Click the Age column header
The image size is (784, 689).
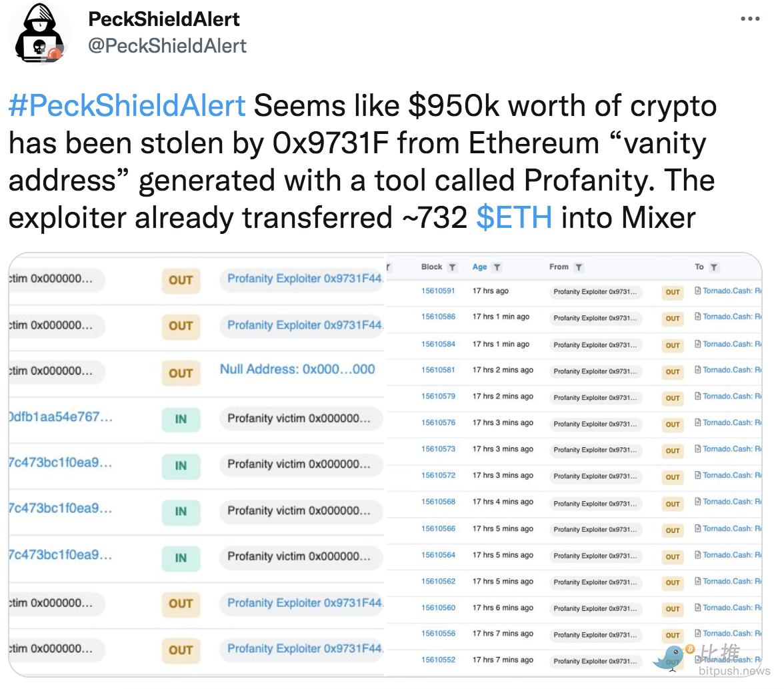tap(479, 267)
